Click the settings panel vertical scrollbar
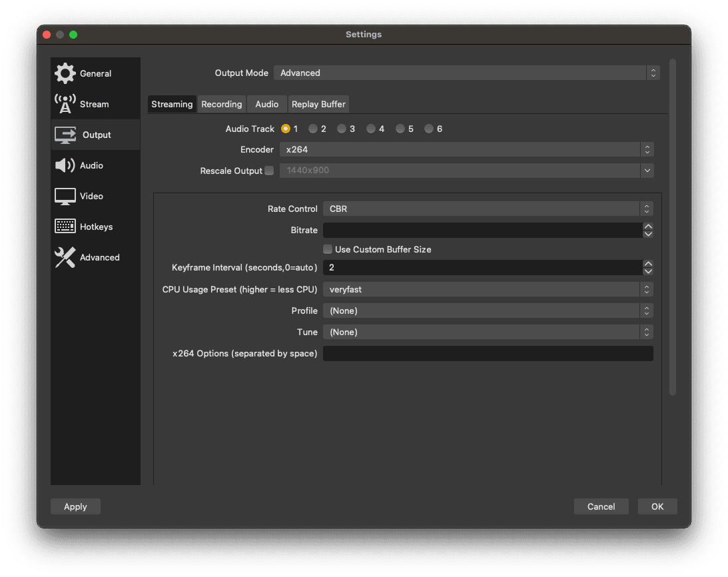The width and height of the screenshot is (728, 577). click(672, 227)
